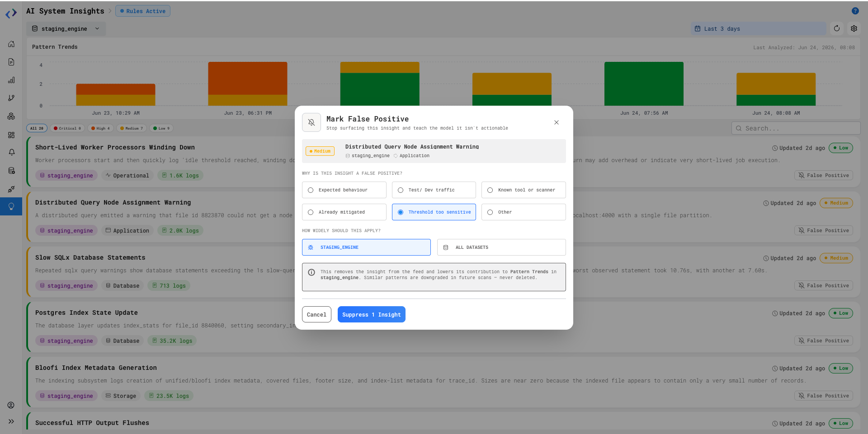
Task: Open the dashboards grid sidebar icon
Action: [11, 135]
